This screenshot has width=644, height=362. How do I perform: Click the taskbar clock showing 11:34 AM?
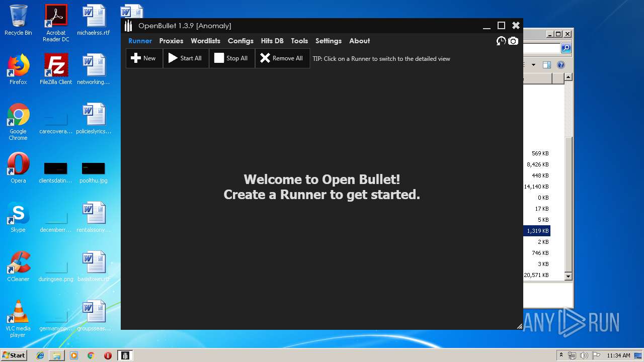coord(618,355)
